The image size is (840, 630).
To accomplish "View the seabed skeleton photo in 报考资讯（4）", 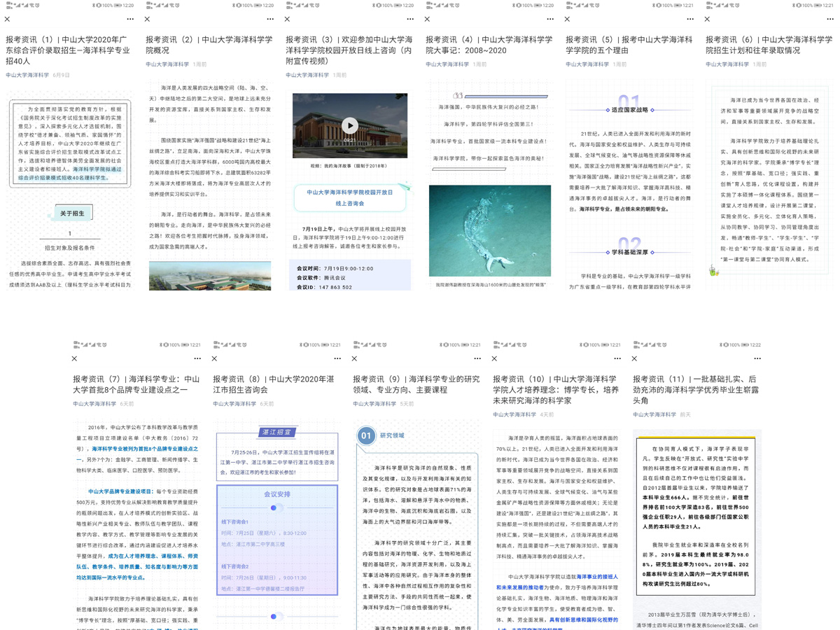I will tap(489, 230).
